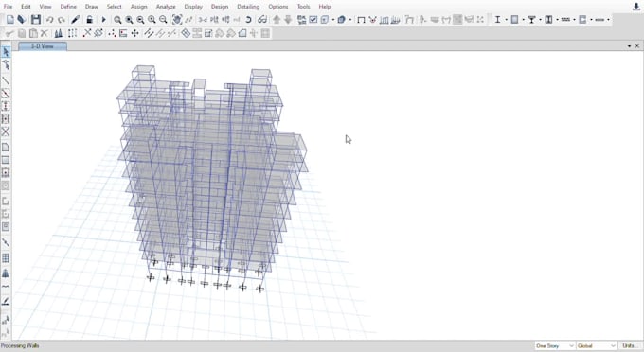Show undeformed shape frame icon
This screenshot has width=644, height=352.
(361, 19)
